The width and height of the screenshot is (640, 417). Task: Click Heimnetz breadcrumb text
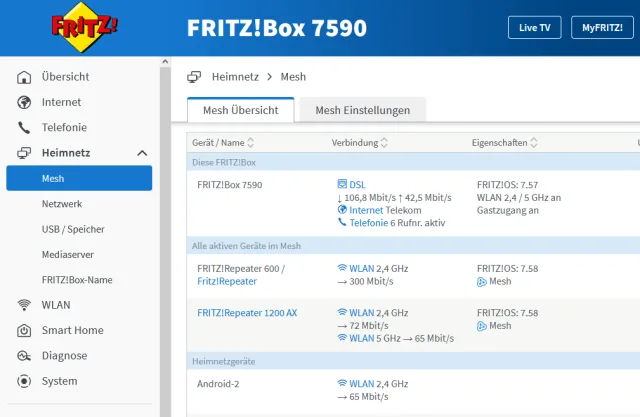point(235,77)
